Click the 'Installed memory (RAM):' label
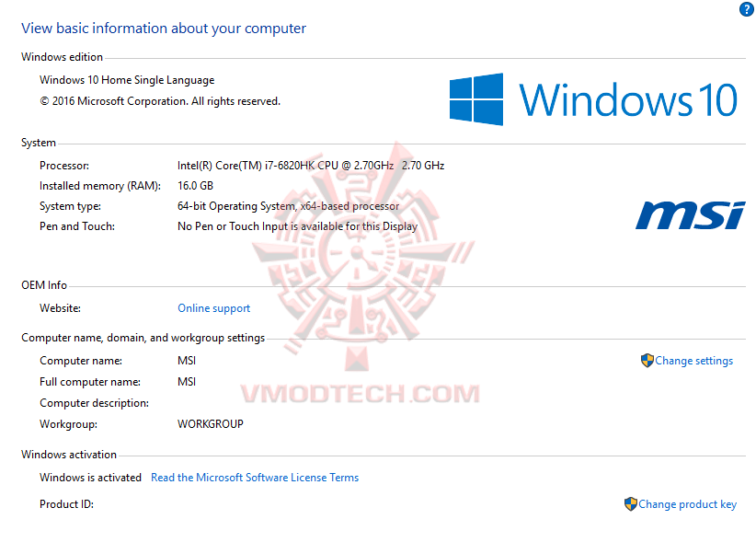 point(100,186)
